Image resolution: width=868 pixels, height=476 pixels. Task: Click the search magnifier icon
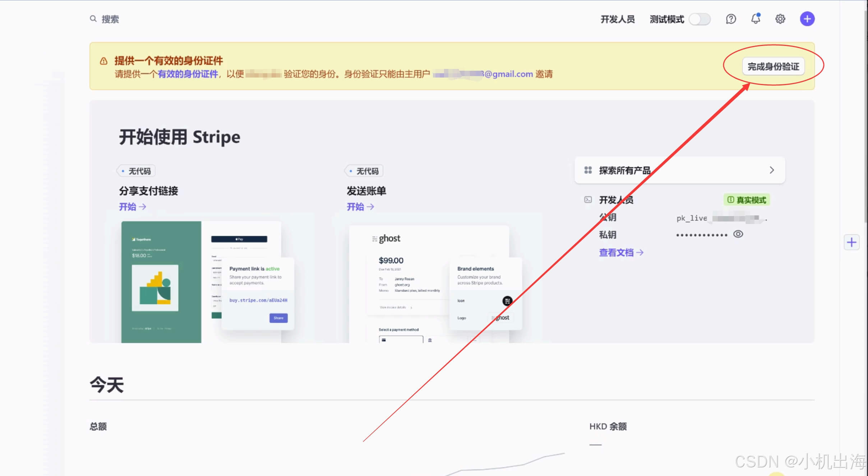tap(93, 19)
